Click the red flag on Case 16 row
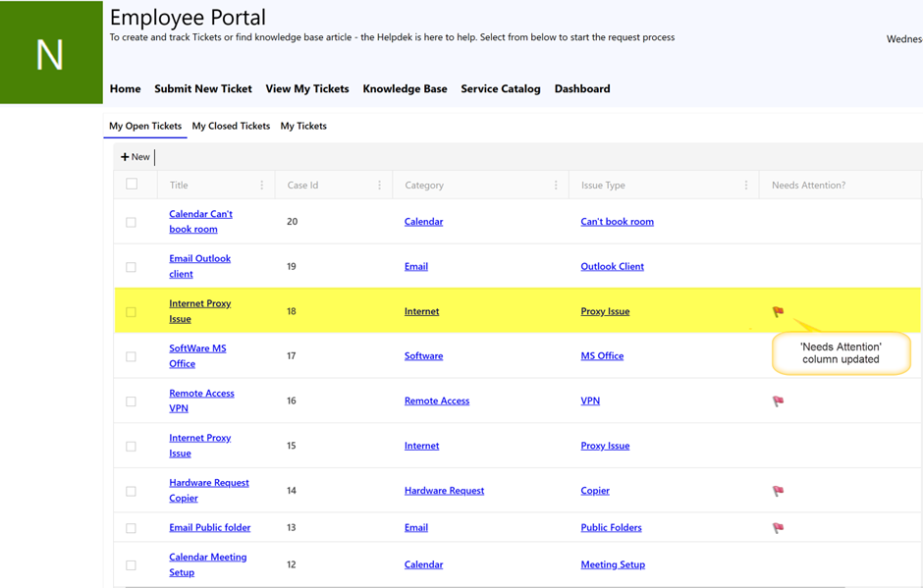Screen dimensions: 923x588 (x=778, y=401)
